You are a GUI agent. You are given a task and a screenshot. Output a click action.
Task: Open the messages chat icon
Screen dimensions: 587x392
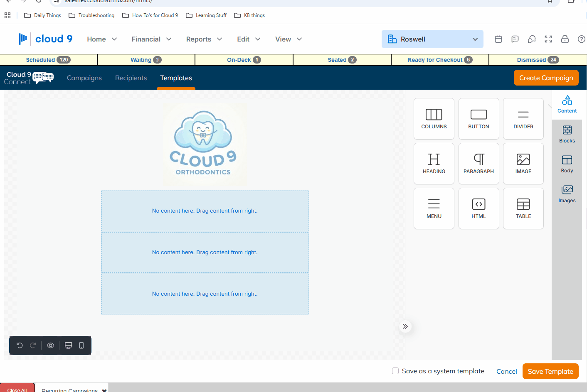pyautogui.click(x=515, y=39)
